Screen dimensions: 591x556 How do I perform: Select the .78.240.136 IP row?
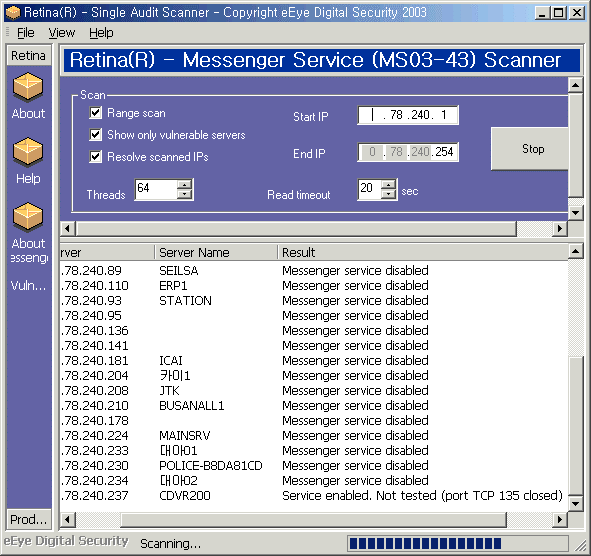314,331
